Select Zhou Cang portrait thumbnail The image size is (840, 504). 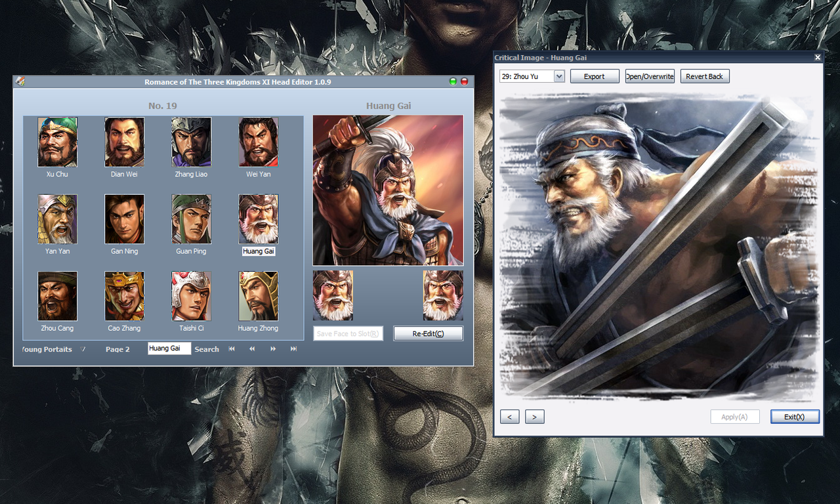[57, 296]
